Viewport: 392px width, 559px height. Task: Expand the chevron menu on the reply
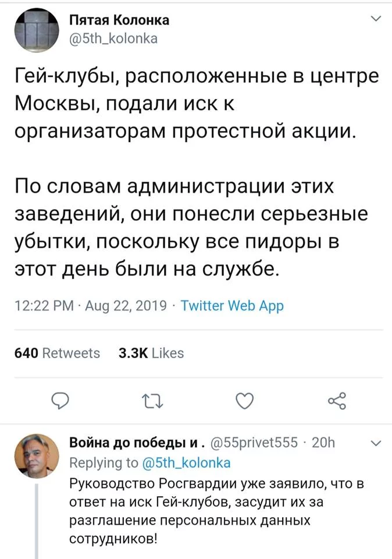pos(375,444)
